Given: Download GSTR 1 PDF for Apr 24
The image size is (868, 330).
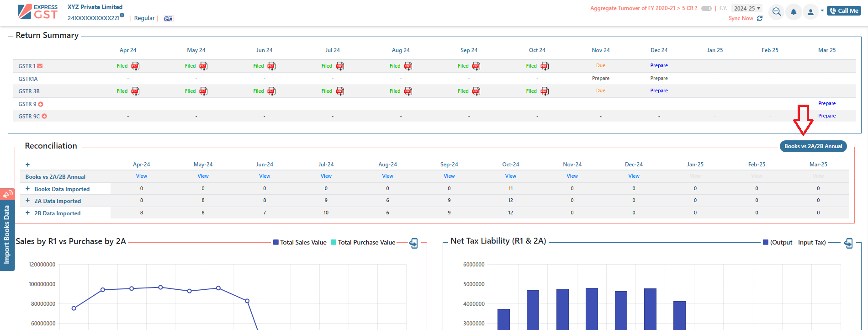Looking at the screenshot, I should pyautogui.click(x=135, y=66).
